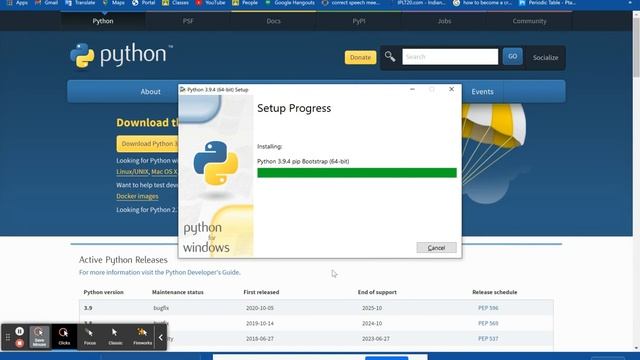Select the Clicks cursor effect
Viewport: 640px width, 360px height.
coord(64,337)
